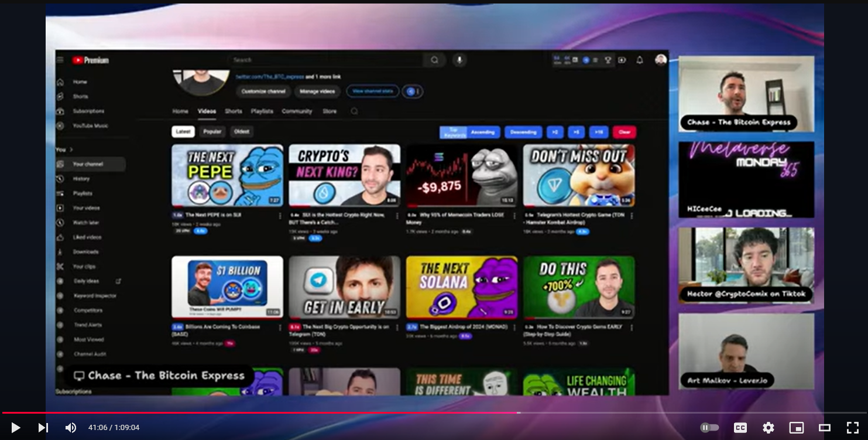Screen dimensions: 868x440
Task: Open options menu for Why 95% Memecoin video
Action: (514, 216)
